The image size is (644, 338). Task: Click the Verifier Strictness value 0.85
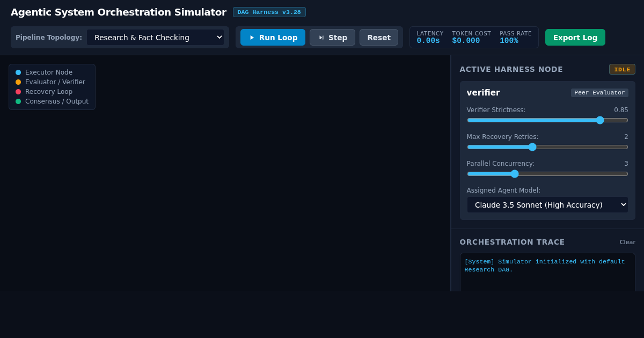(x=621, y=110)
